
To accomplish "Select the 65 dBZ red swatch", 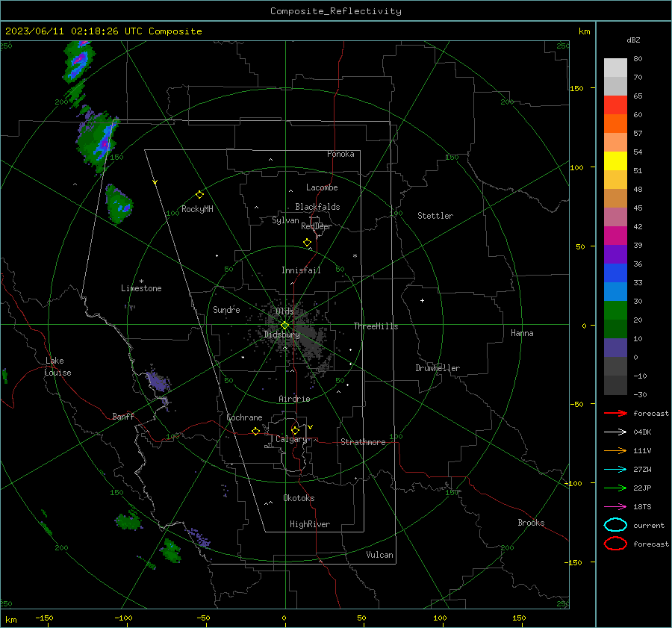I will [615, 105].
